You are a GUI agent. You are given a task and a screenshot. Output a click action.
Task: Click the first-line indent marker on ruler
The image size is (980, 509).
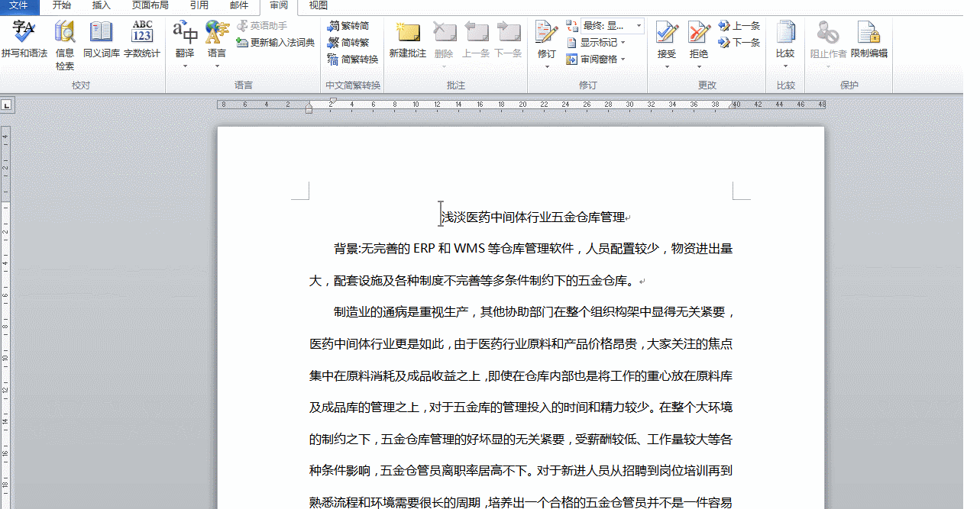333,101
